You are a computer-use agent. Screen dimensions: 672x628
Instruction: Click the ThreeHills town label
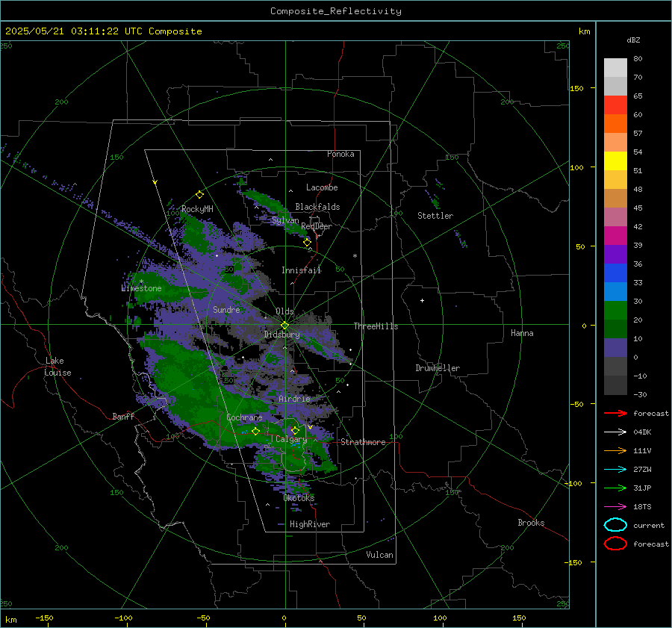[x=376, y=326]
